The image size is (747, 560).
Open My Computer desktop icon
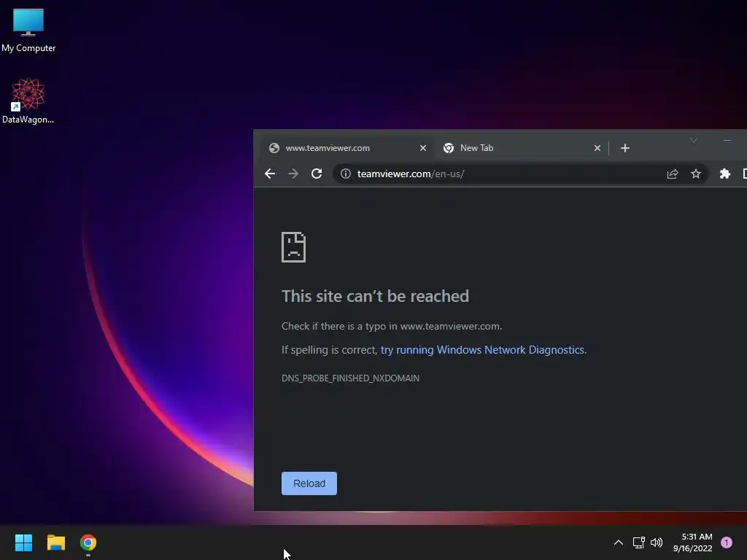28,29
